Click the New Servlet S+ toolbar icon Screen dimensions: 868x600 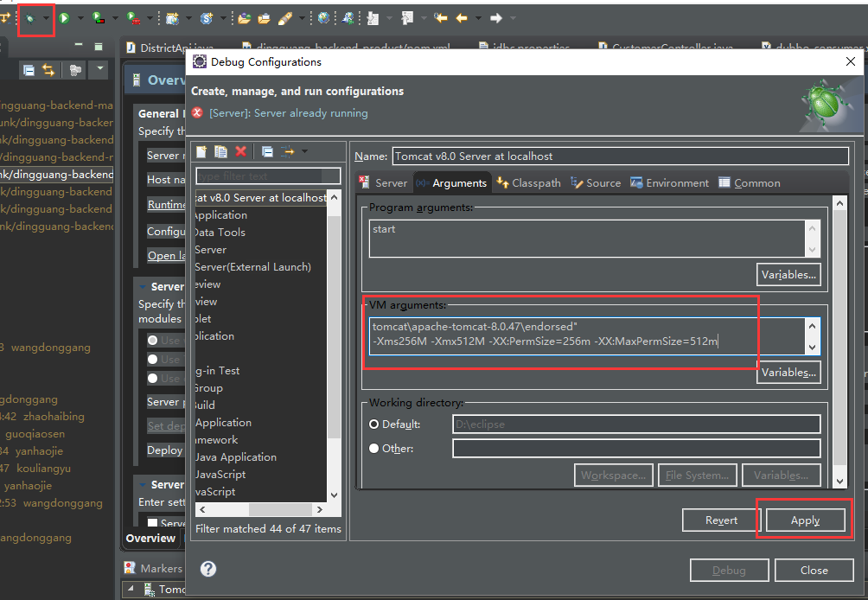pos(207,19)
